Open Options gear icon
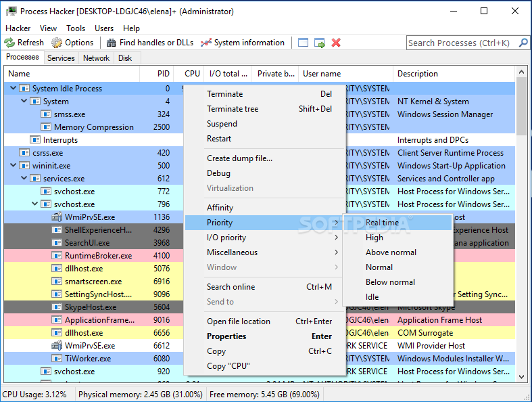Screen dimensions: 532x402 tap(57, 43)
